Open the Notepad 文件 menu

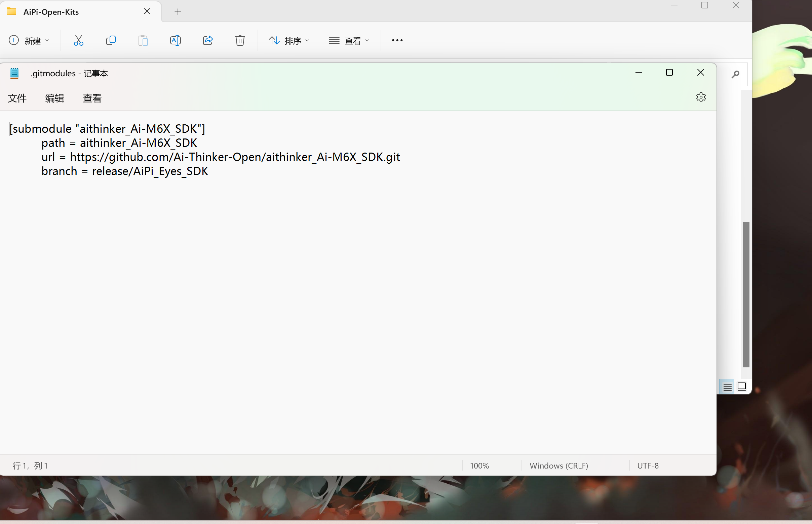[17, 98]
